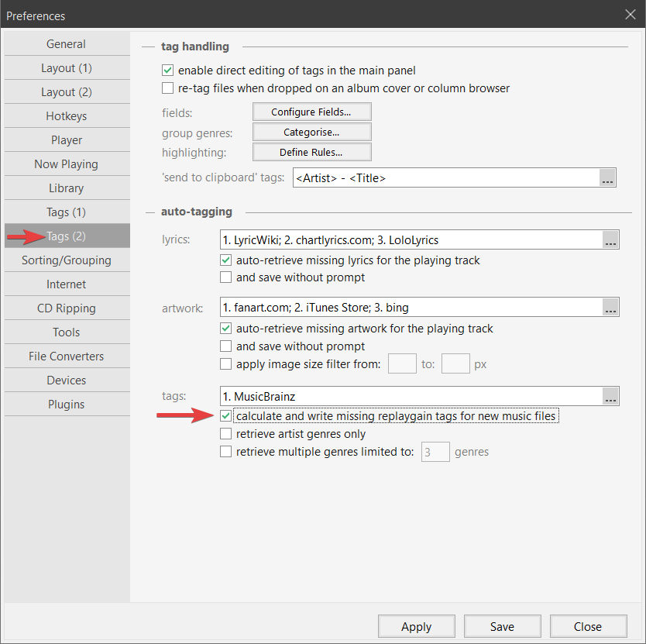646x644 pixels.
Task: Open the send to clipboard tags ellipsis button
Action: pyautogui.click(x=609, y=178)
